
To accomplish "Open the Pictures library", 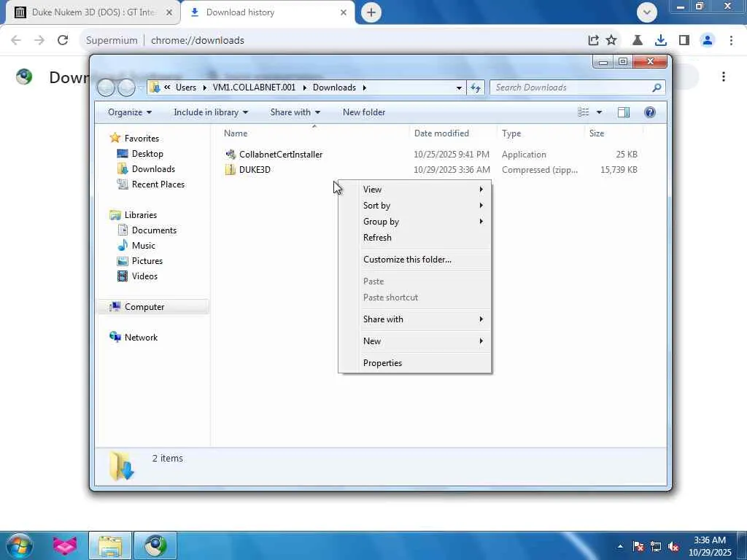I will [x=147, y=261].
